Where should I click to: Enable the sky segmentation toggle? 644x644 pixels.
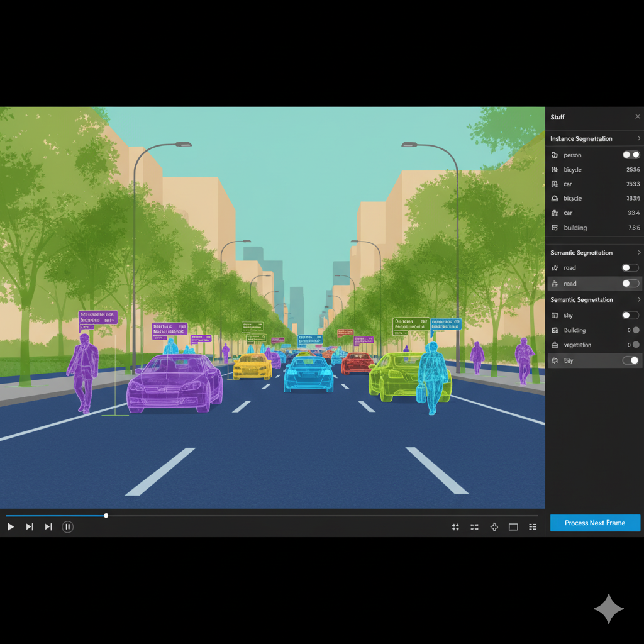tap(630, 315)
